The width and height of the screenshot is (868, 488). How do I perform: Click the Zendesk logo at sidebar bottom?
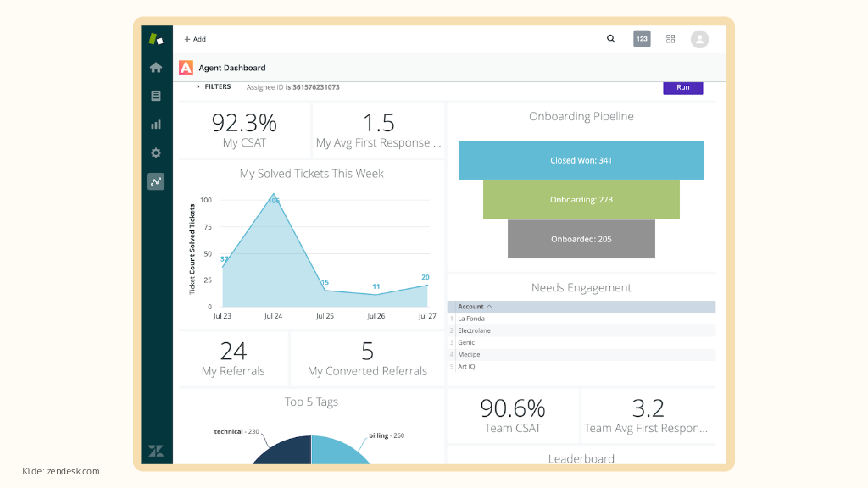tap(156, 450)
